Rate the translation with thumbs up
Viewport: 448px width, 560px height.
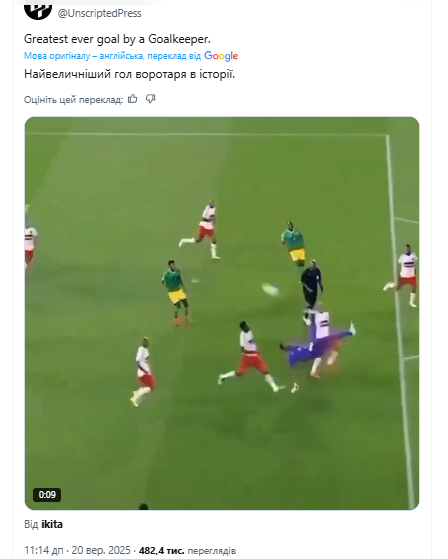pyautogui.click(x=133, y=99)
